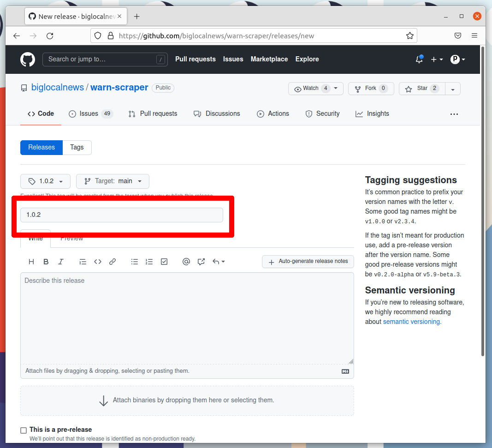The image size is (492, 448).
Task: Open the Actions tab
Action: pyautogui.click(x=273, y=113)
